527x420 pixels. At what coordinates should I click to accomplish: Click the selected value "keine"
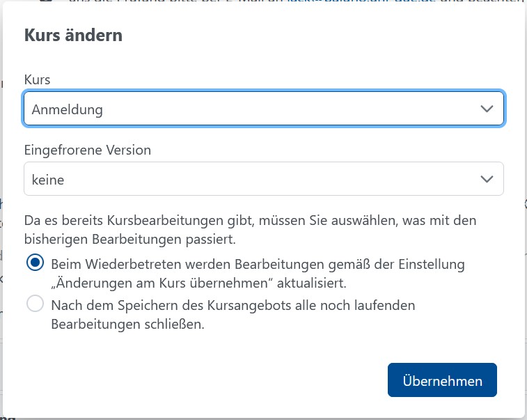click(x=48, y=180)
